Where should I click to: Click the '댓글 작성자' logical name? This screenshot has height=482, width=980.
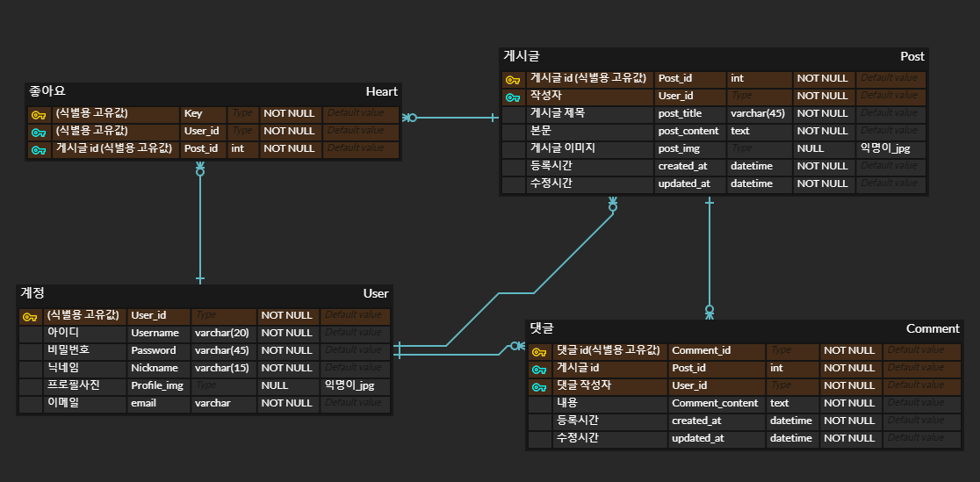click(583, 385)
